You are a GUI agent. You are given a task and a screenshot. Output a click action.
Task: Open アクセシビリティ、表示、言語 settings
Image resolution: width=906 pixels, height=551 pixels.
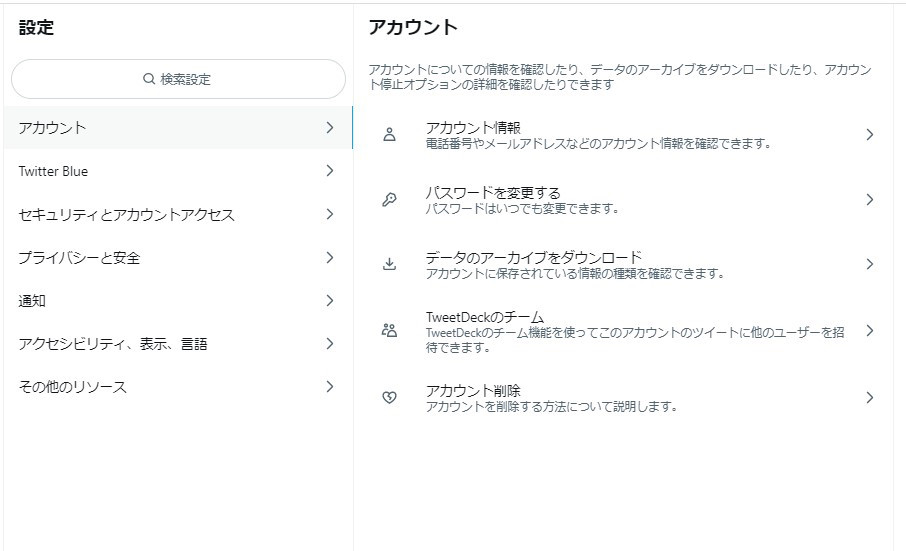coord(178,344)
